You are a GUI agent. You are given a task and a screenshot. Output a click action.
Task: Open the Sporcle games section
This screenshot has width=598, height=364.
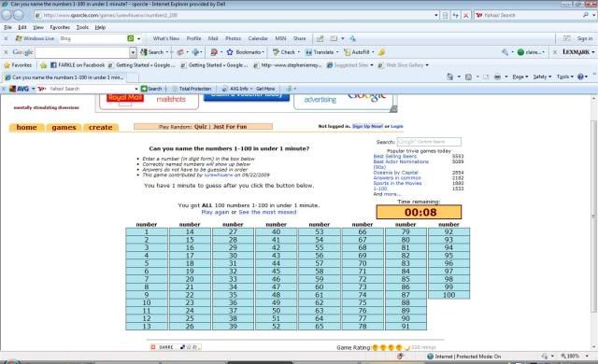pos(64,128)
